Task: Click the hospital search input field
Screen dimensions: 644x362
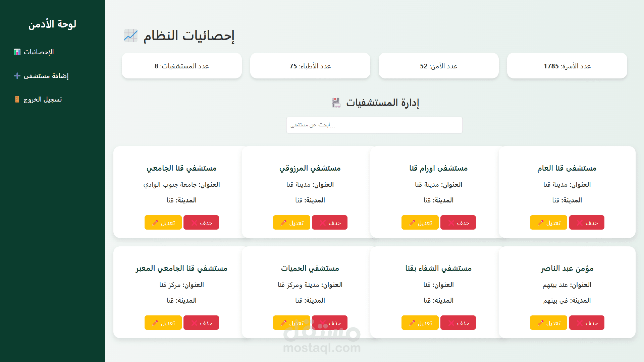Action: [374, 125]
